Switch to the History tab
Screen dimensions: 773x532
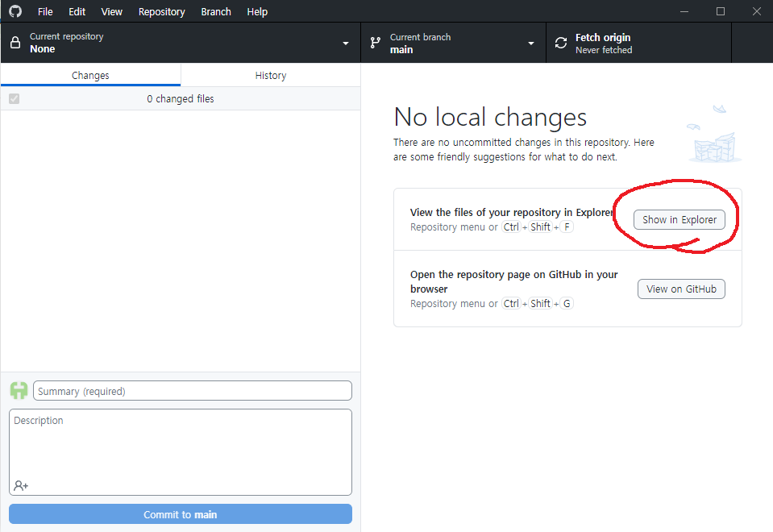(271, 75)
